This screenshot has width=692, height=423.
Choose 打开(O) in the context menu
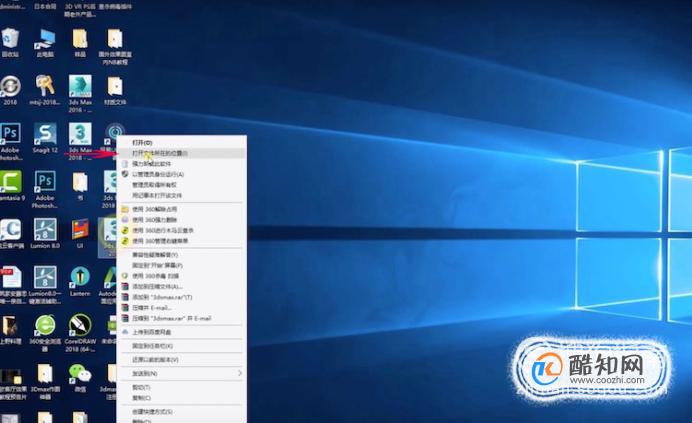click(x=181, y=143)
